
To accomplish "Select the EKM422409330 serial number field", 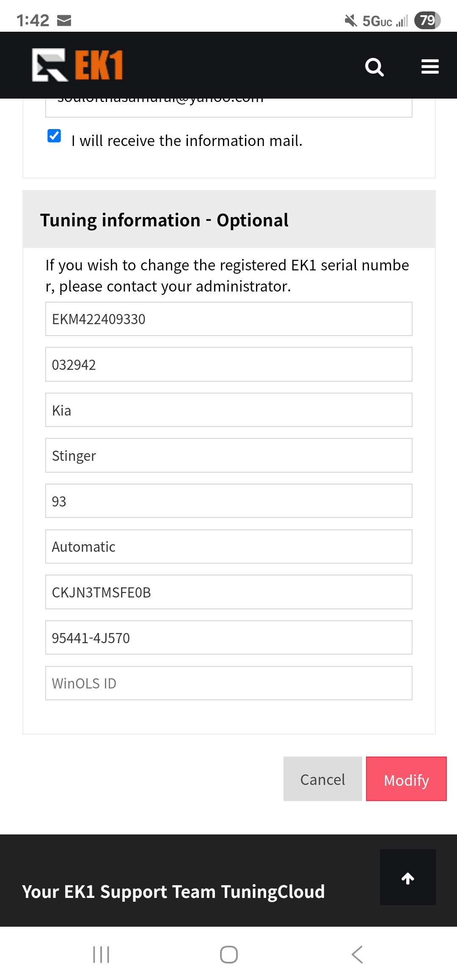I will 229,319.
